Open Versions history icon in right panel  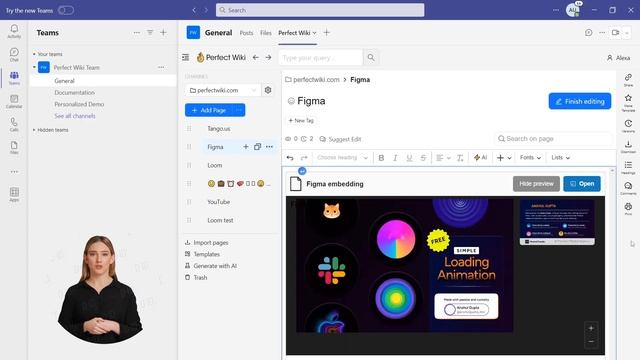[628, 126]
